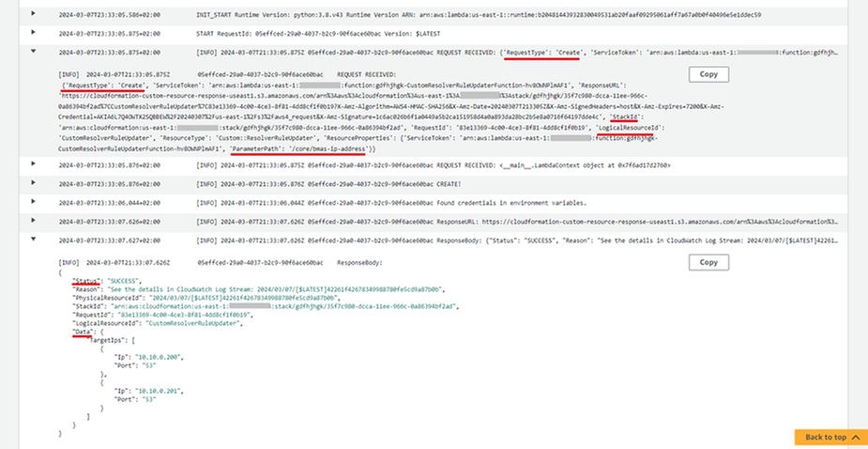This screenshot has width=868, height=449.
Task: Copy the REQUEST RECEIVED log message
Action: pyautogui.click(x=708, y=73)
